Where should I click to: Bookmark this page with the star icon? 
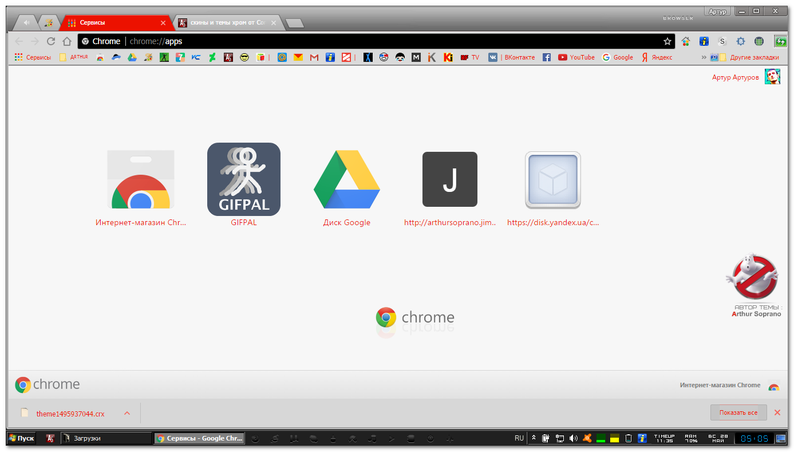point(667,42)
